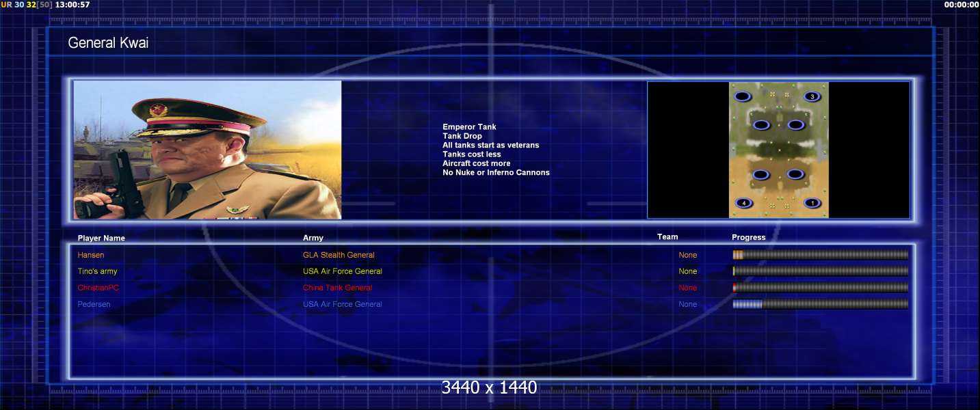Click General Kwai's portrait image

click(x=207, y=150)
